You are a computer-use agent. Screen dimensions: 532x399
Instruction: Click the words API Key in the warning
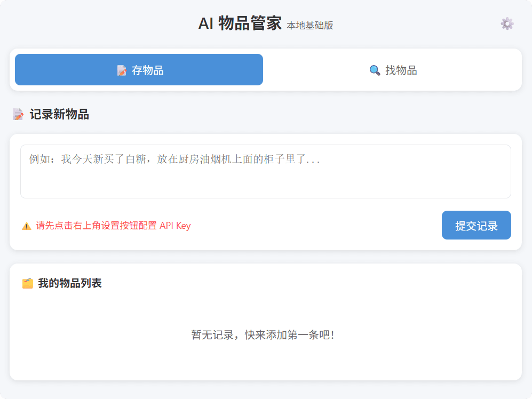[x=175, y=226]
